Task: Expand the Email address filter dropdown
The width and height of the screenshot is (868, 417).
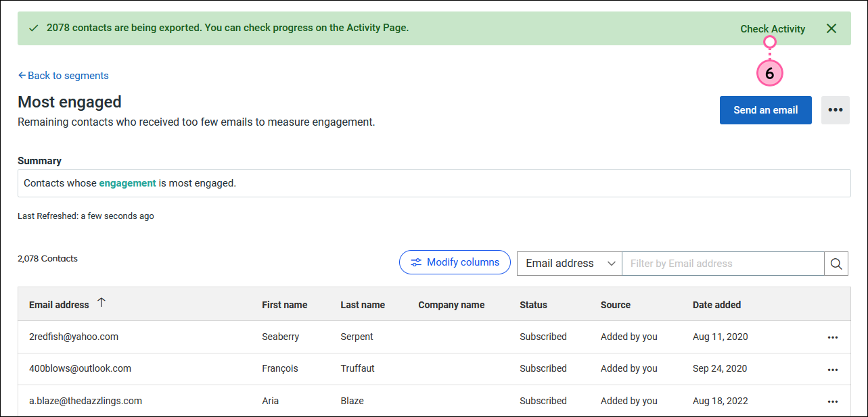Action: coord(570,264)
